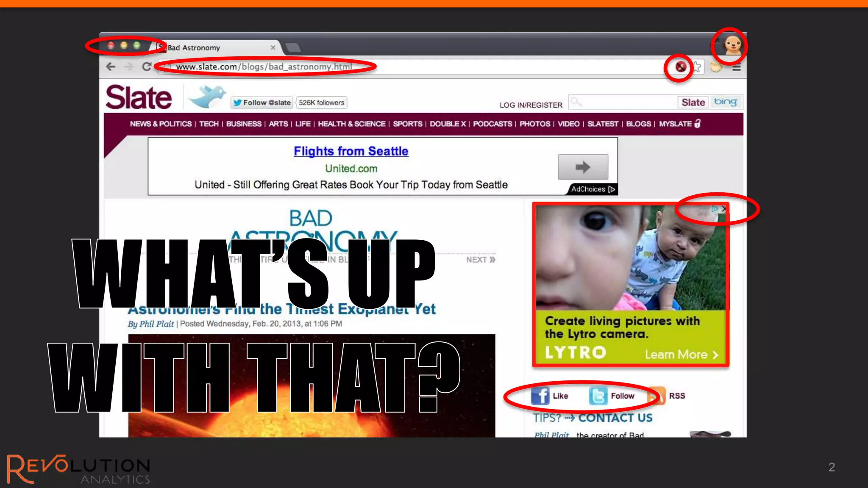Click LOG IN/REGISTER link
Viewport: 868px width, 488px height.
(x=531, y=105)
